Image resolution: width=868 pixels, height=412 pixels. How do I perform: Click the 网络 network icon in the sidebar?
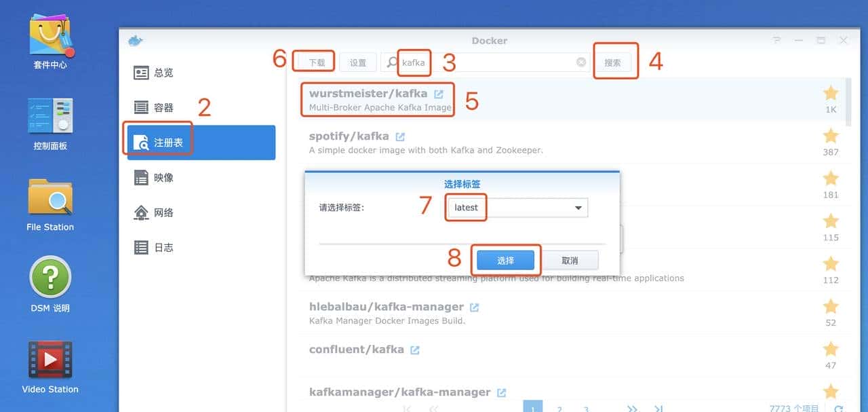[x=141, y=212]
